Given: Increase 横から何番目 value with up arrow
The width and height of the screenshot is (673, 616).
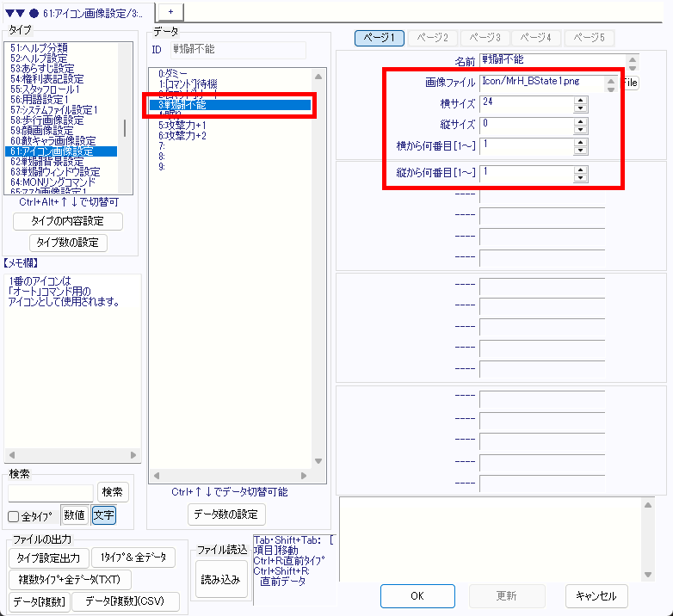Looking at the screenshot, I should pos(580,141).
